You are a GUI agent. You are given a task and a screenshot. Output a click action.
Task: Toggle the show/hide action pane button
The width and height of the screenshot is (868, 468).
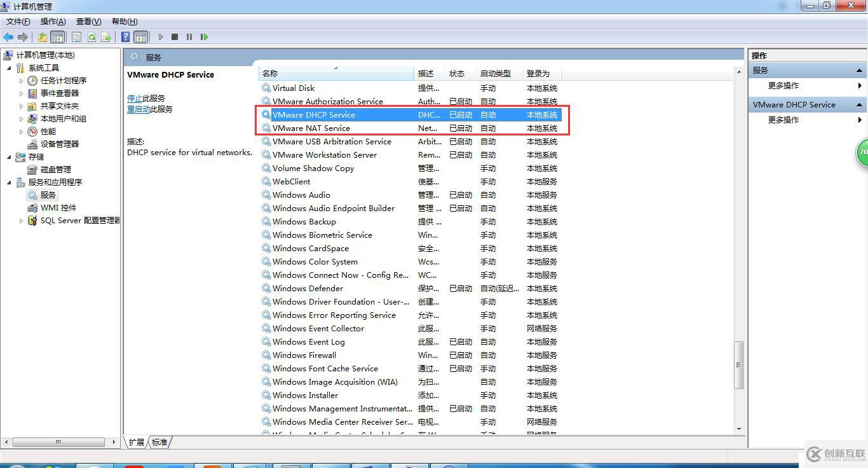coord(141,37)
